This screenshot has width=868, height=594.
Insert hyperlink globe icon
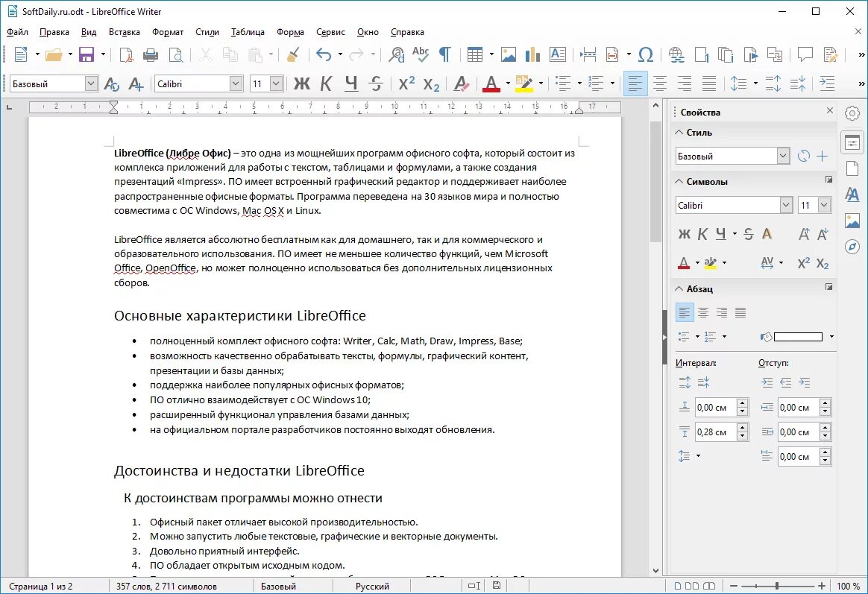coord(676,54)
